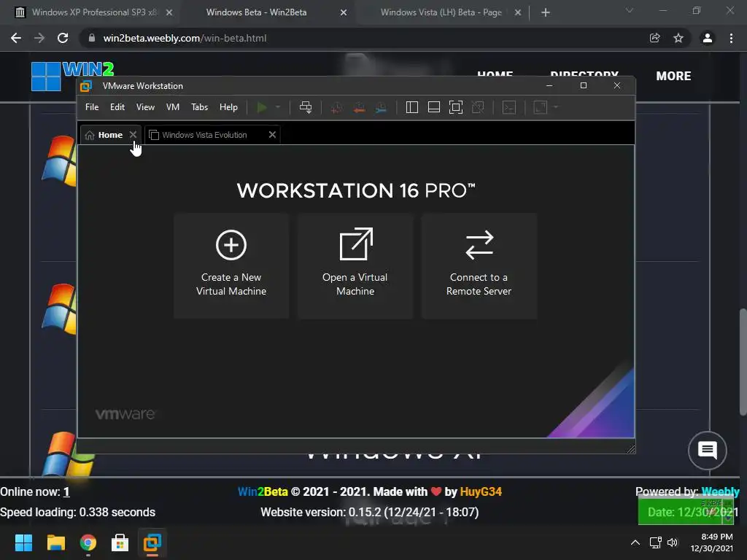Open Microsoft Store from taskbar
This screenshot has width=747, height=560.
120,542
